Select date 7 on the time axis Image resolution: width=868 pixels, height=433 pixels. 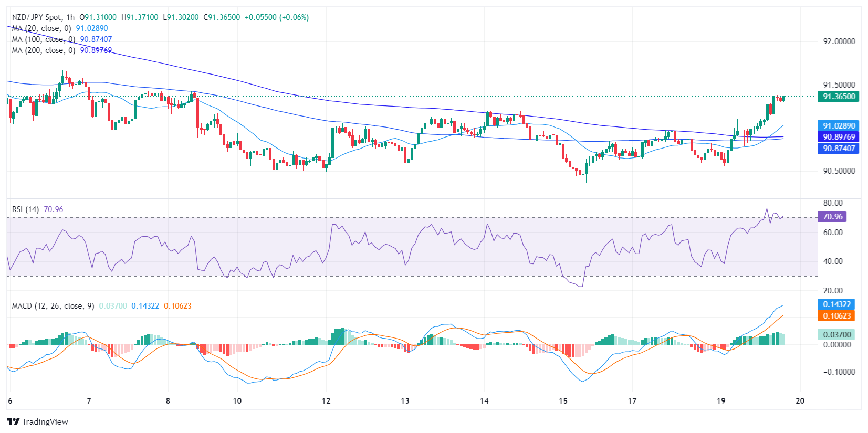click(x=89, y=401)
